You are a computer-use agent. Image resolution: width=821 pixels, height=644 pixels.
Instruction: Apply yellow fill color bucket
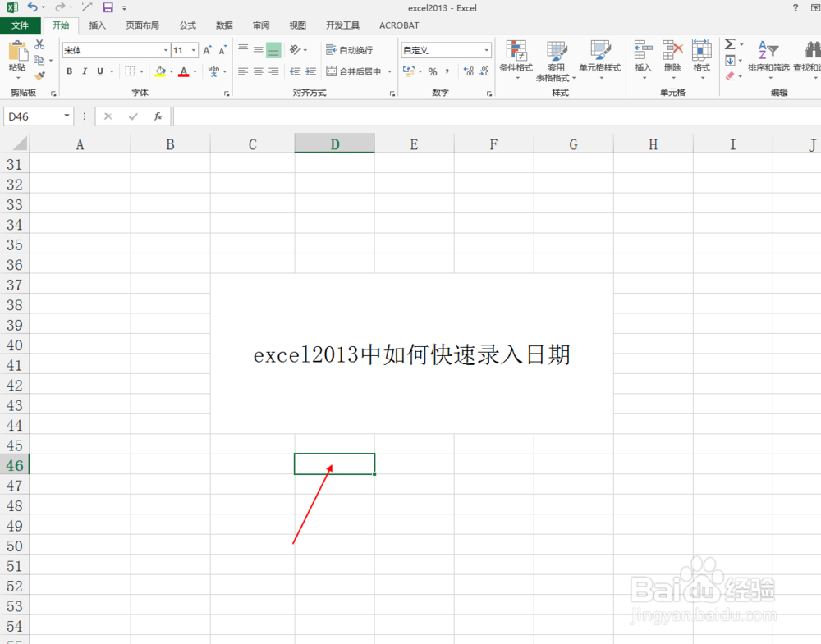(160, 71)
